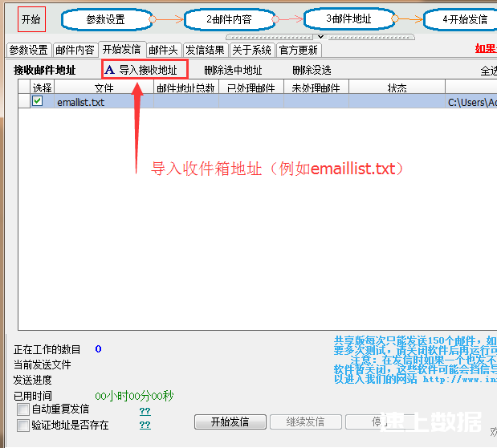Viewport: 497px width, 448px height.
Task: Click the 继续发信 button
Action: [306, 422]
